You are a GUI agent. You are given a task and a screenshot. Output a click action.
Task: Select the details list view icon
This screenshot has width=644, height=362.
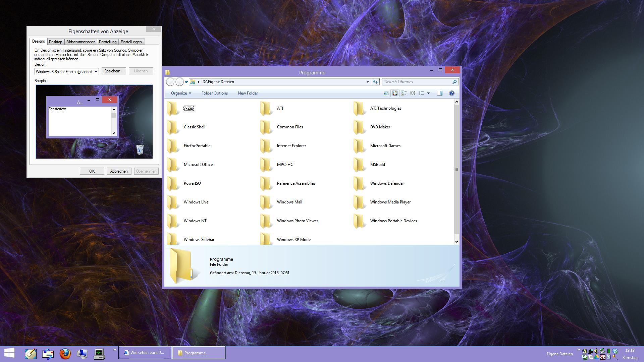(421, 93)
